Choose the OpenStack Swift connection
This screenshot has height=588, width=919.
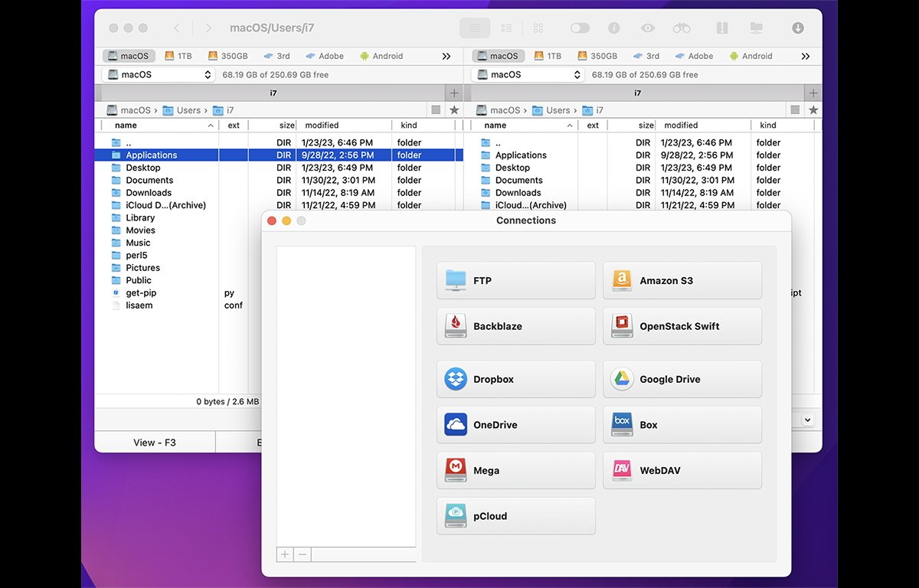point(682,326)
